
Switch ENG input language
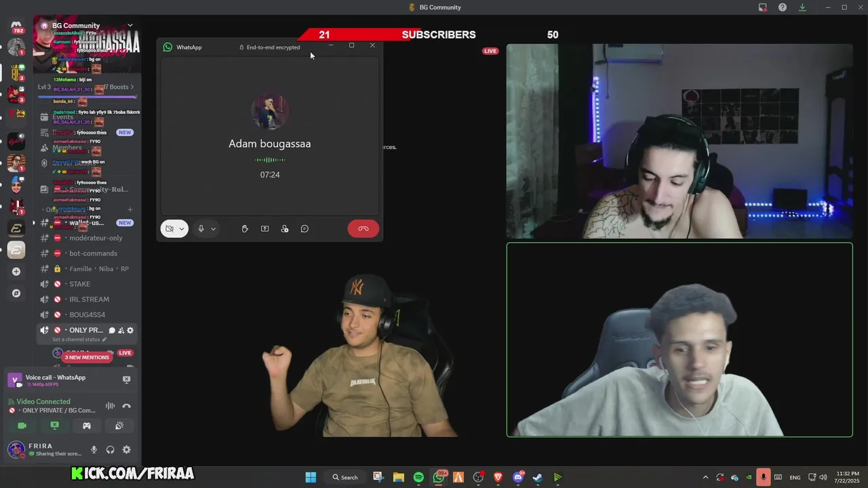795,477
